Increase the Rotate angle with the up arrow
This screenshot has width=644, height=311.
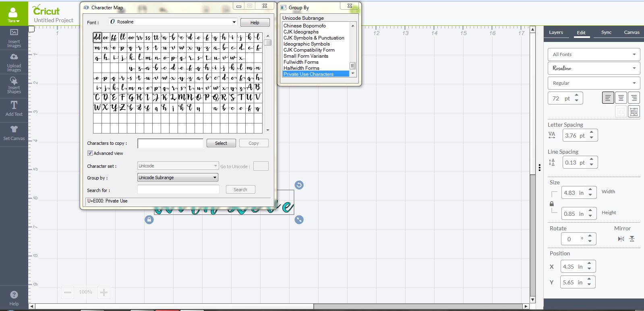click(x=590, y=236)
